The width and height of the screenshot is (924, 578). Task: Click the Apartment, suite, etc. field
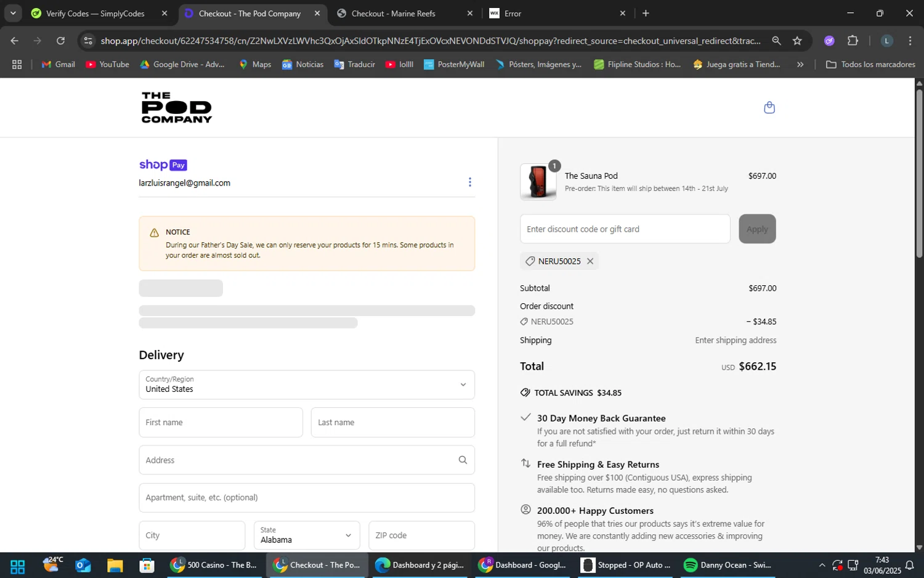coord(307,498)
